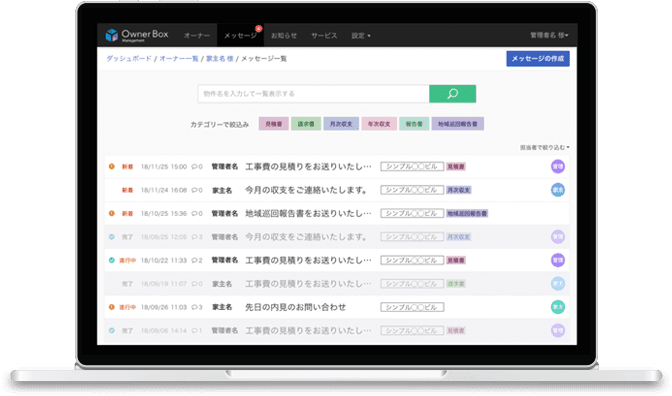Click blue check icon on 18/09/25 12:05 row
Screen dimensions: 672x396
point(111,237)
